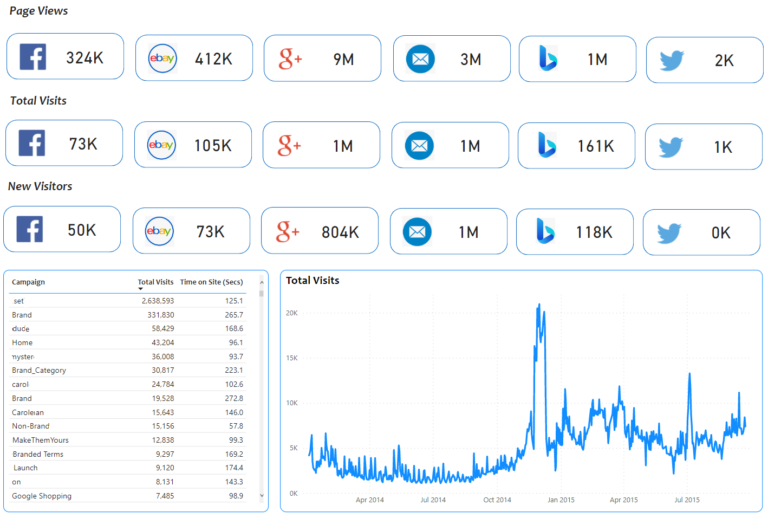Select the 324K Facebook page views value

pos(85,58)
